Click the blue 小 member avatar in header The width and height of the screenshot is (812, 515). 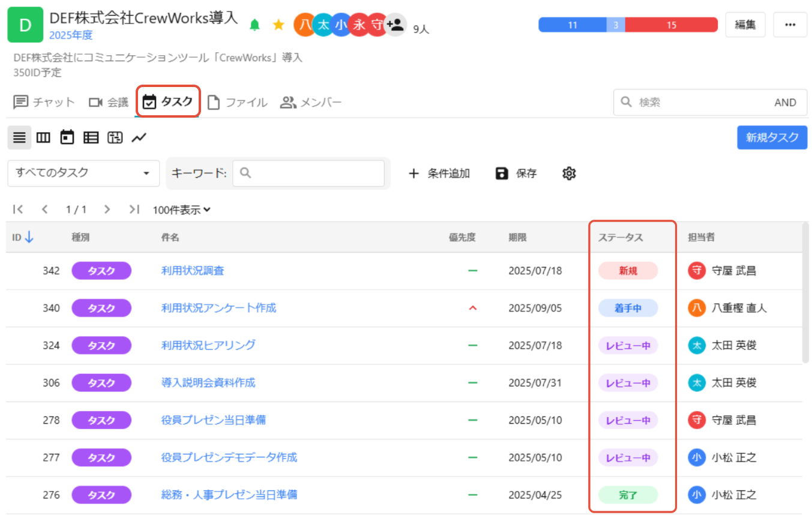pyautogui.click(x=341, y=25)
